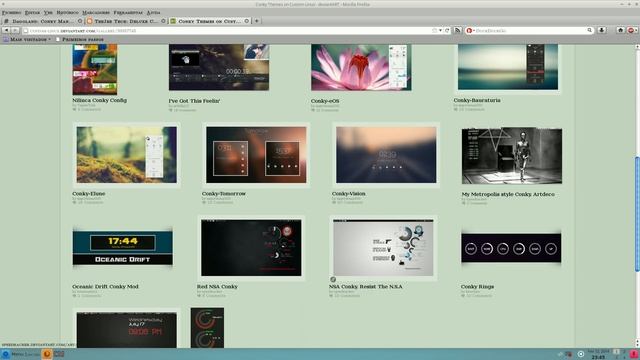Click the Conky-Elune mossy thumbnail
The width and height of the screenshot is (640, 360).
click(x=127, y=155)
